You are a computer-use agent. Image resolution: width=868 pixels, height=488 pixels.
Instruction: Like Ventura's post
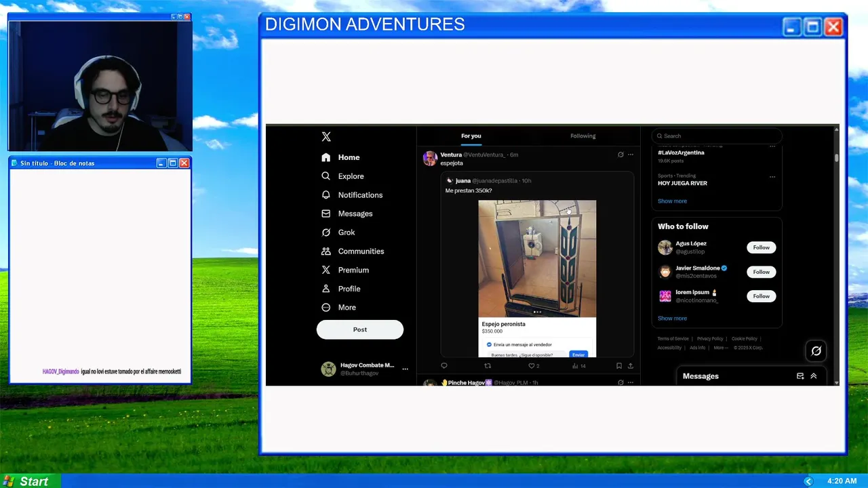coord(534,366)
